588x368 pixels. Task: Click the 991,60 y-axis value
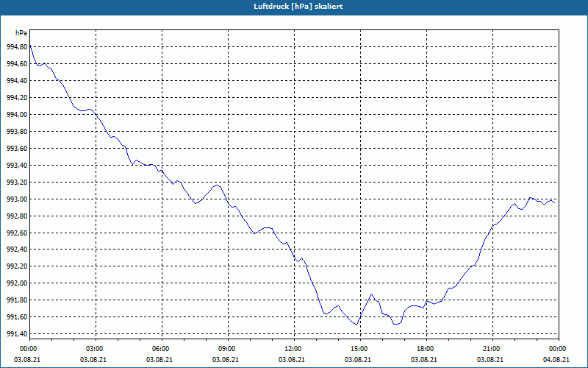[x=17, y=317]
